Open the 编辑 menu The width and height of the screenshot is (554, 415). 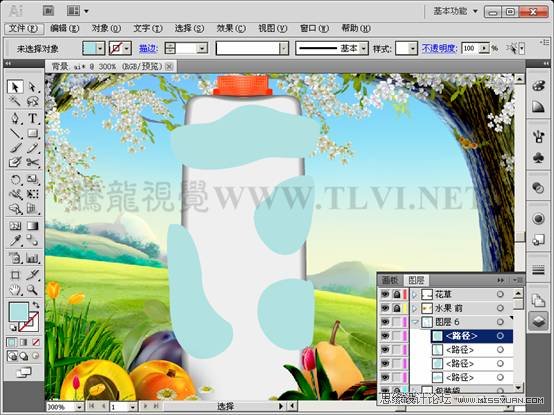(65, 28)
